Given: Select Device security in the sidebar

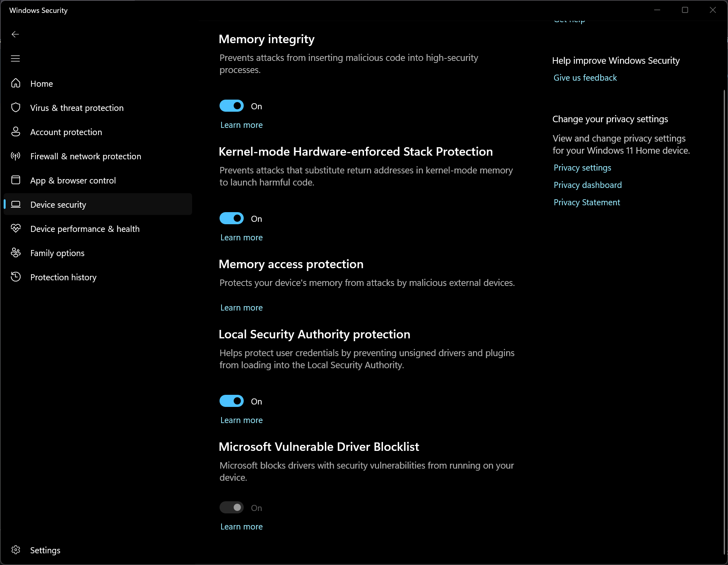Looking at the screenshot, I should point(98,204).
